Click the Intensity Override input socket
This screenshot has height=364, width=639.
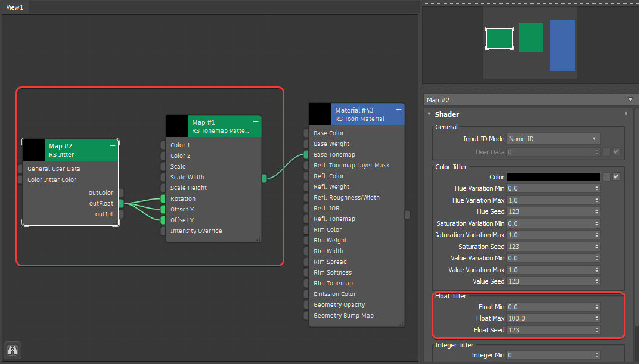coord(163,231)
